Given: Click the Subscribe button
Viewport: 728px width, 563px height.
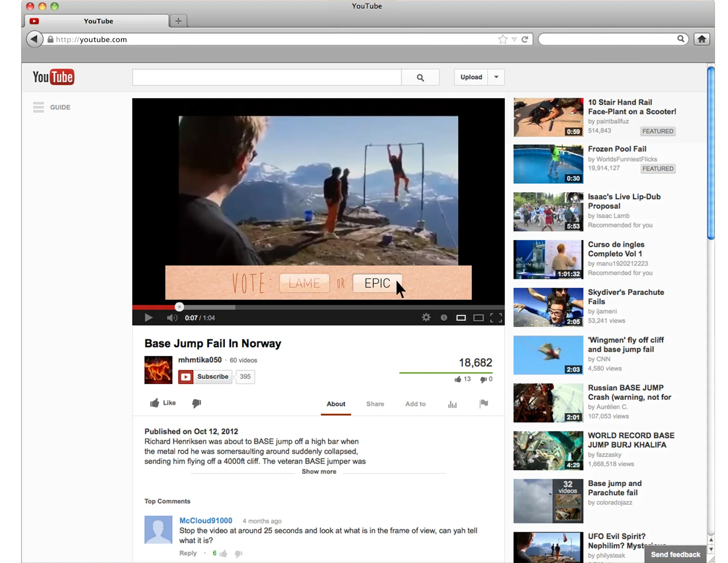Looking at the screenshot, I should pos(205,377).
